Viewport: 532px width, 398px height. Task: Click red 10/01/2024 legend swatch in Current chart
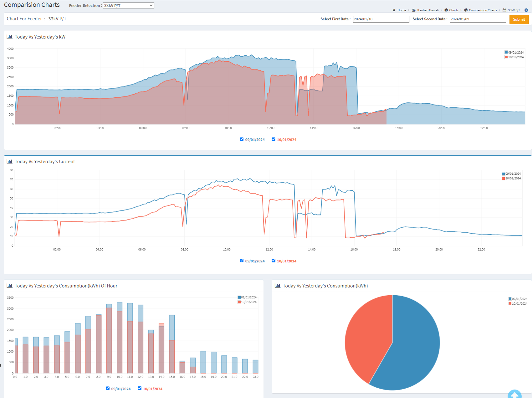point(504,178)
